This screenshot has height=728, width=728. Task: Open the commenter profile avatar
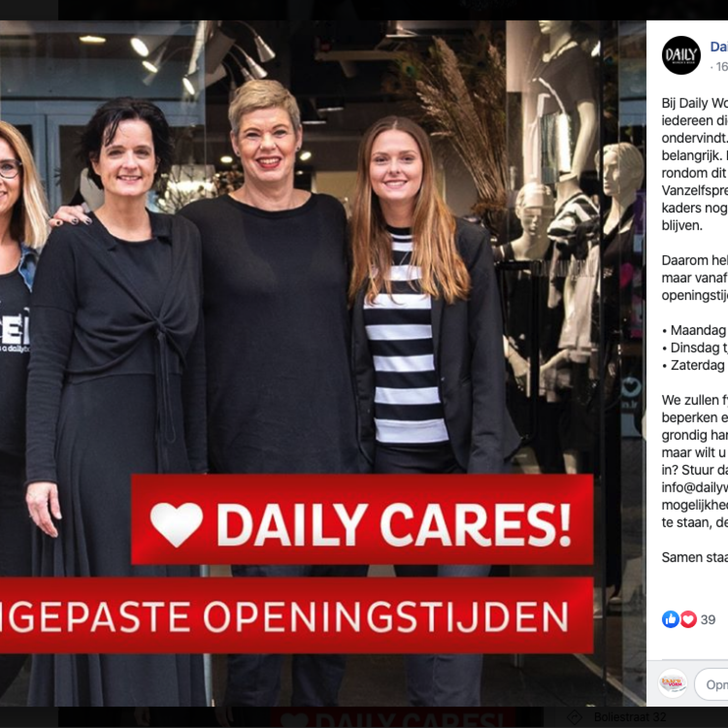click(x=672, y=684)
